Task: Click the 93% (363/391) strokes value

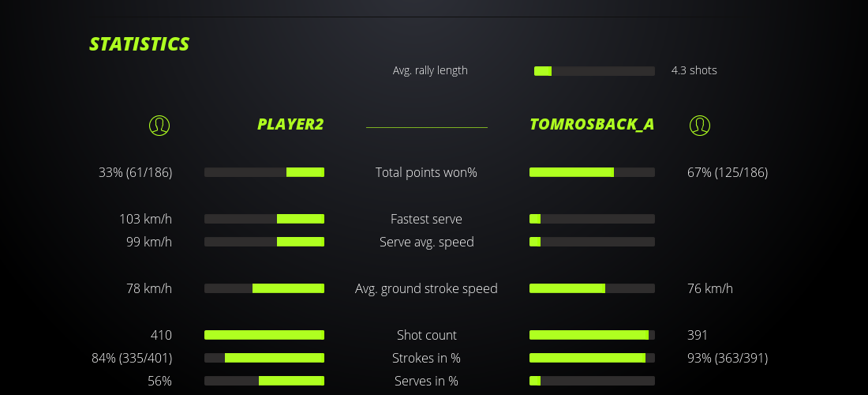Action: 728,358
